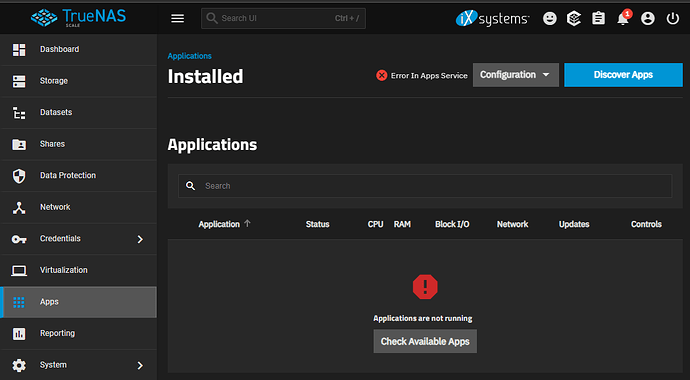Screen dimensions: 690x380
Task: Click Check Available Apps button
Action: [425, 341]
